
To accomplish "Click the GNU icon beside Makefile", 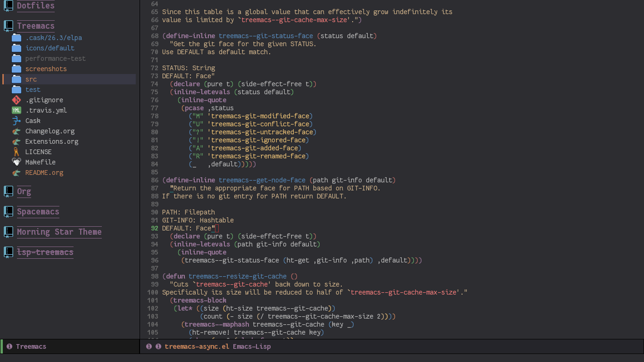I will (x=16, y=162).
